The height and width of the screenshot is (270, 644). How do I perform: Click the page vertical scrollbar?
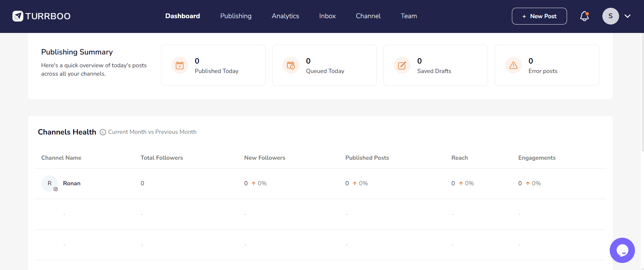642,92
